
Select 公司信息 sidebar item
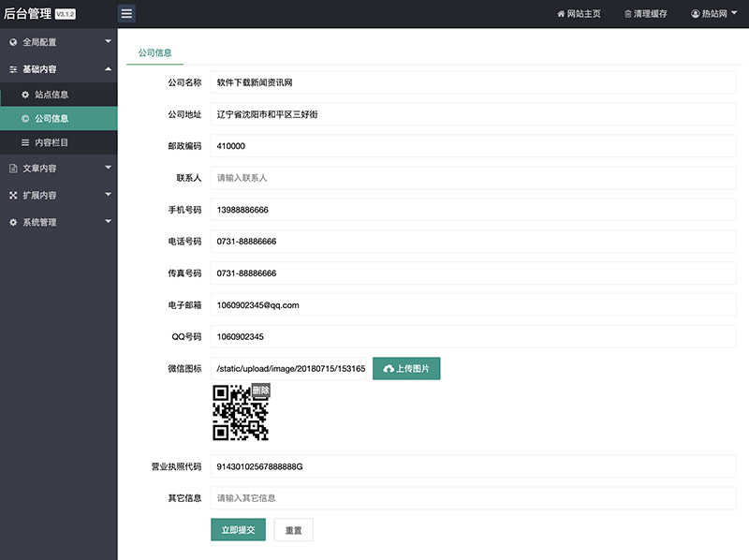pos(59,119)
